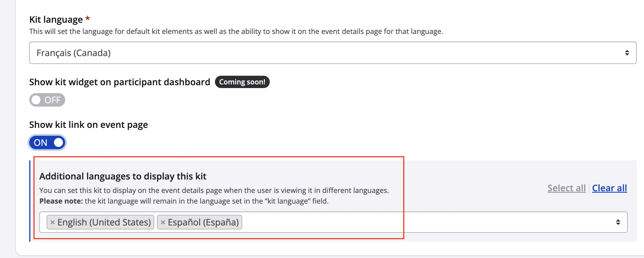Click the red required asterisk

pos(88,19)
